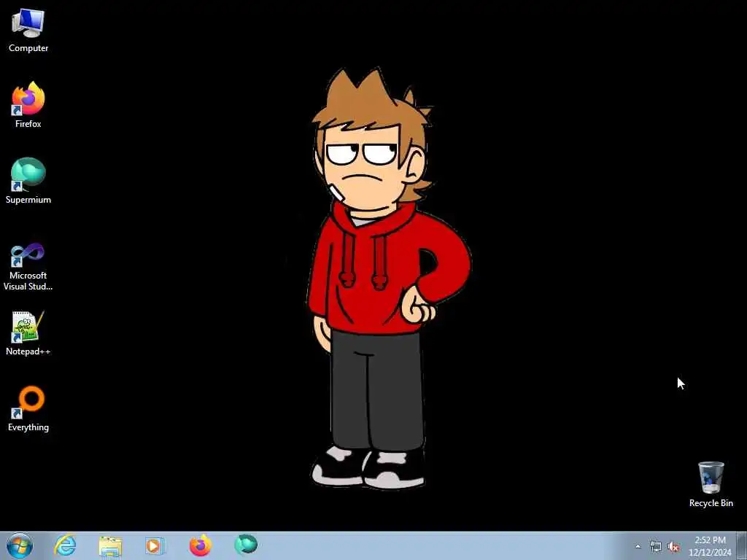Open the network status tray icon
Viewport: 747px width, 560px height.
tap(656, 547)
